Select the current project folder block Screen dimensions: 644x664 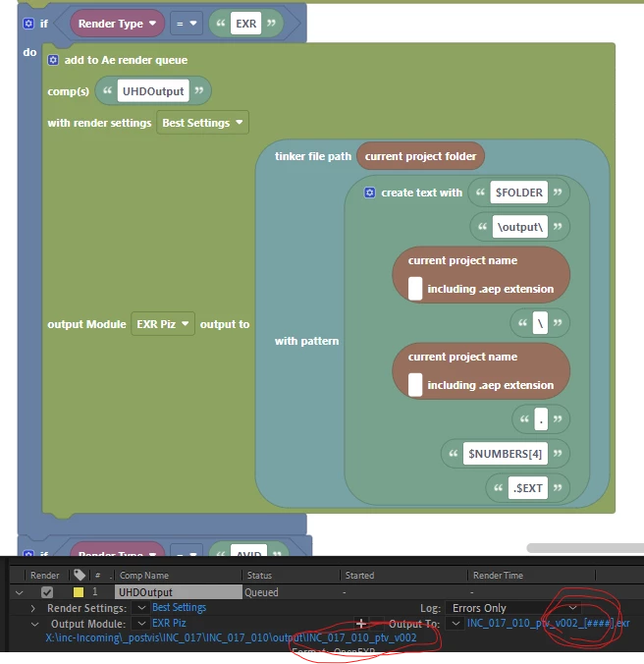point(420,156)
